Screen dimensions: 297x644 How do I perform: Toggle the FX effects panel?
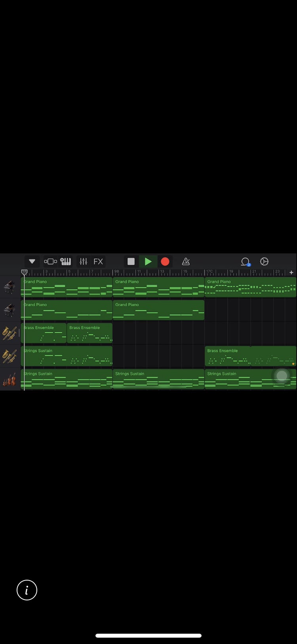coord(98,261)
